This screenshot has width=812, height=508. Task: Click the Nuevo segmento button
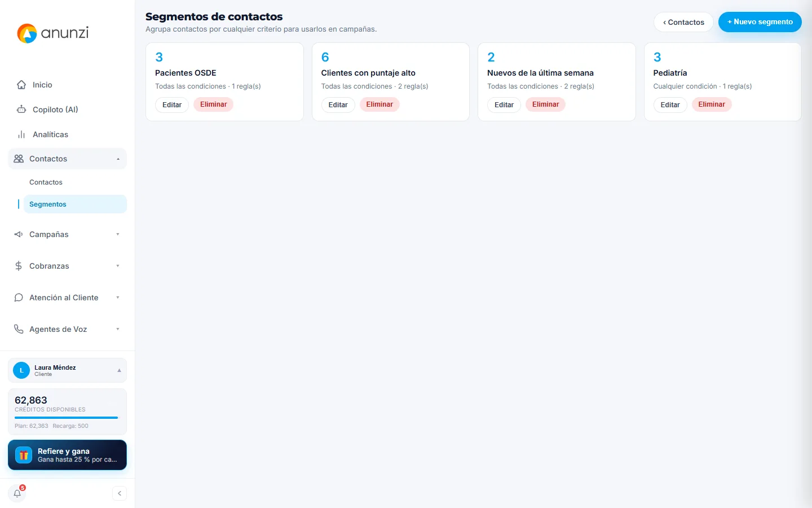[760, 22]
